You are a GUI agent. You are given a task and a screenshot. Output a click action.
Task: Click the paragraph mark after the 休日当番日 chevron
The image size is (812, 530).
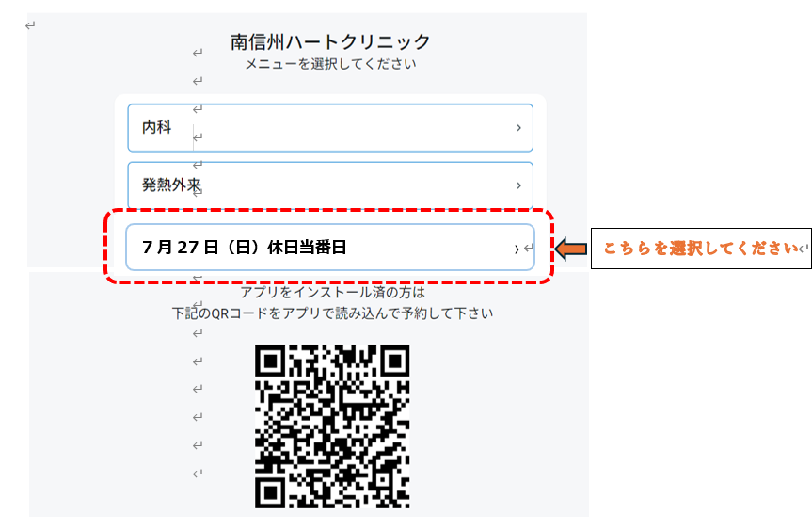pos(528,249)
